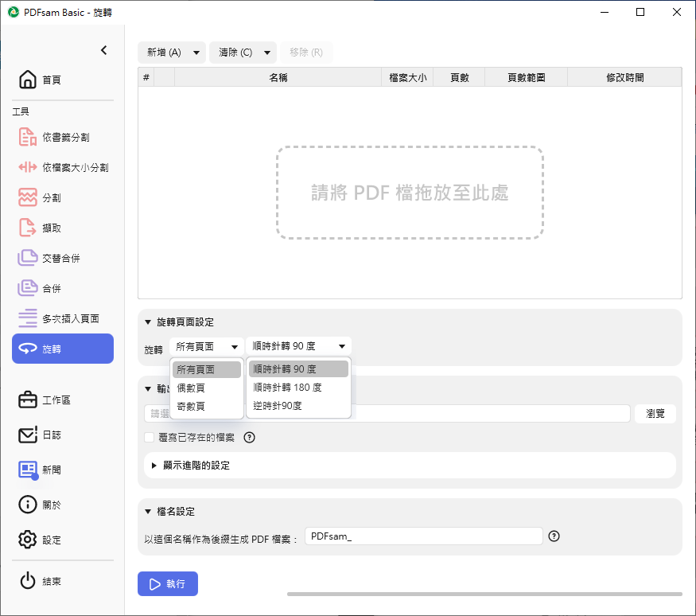Sort by the 名稱 column header

[x=278, y=77]
